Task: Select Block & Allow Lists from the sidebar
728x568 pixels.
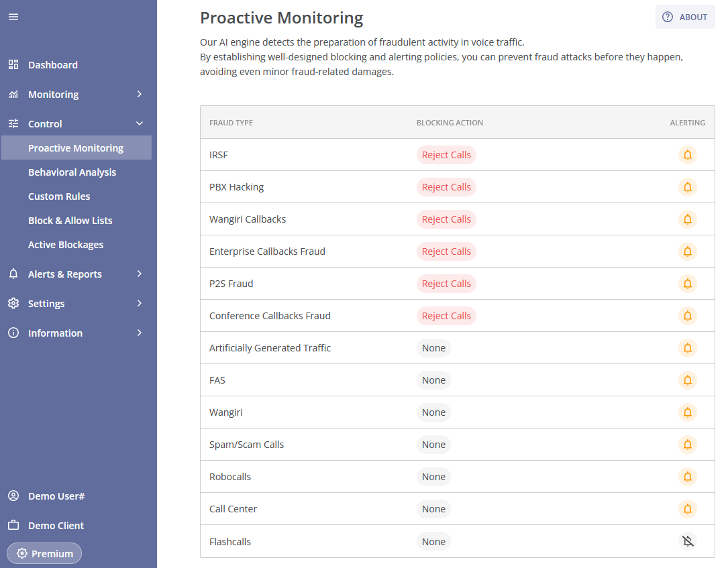Action: point(70,220)
